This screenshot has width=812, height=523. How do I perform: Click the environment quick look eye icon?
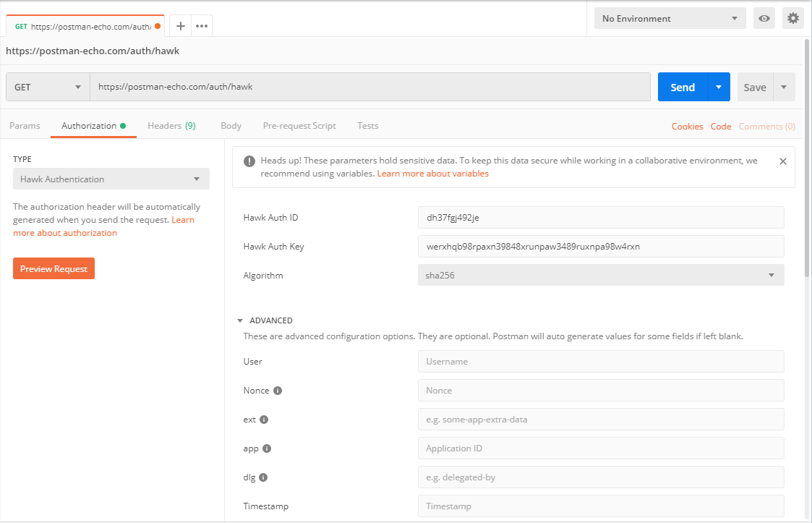[x=764, y=18]
